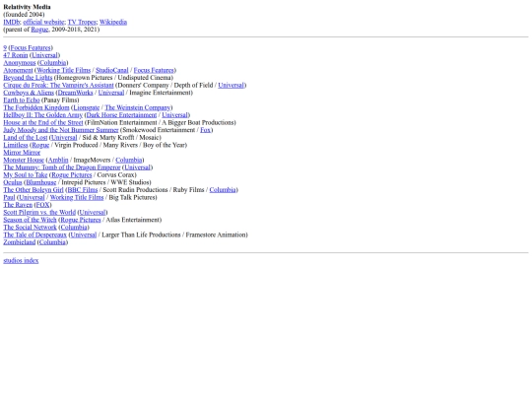Screen dimensions: 532x399
Task: Open the Zombieland film link
Action: [x=20, y=242]
